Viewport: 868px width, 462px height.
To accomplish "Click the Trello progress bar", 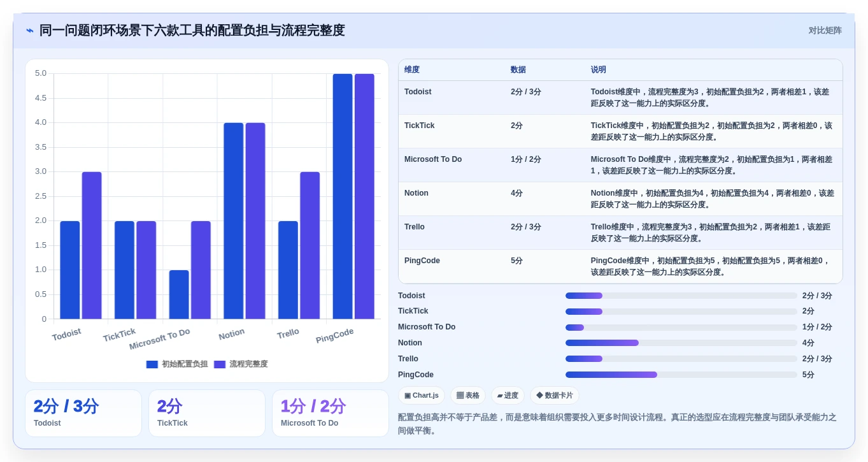I will click(x=681, y=359).
